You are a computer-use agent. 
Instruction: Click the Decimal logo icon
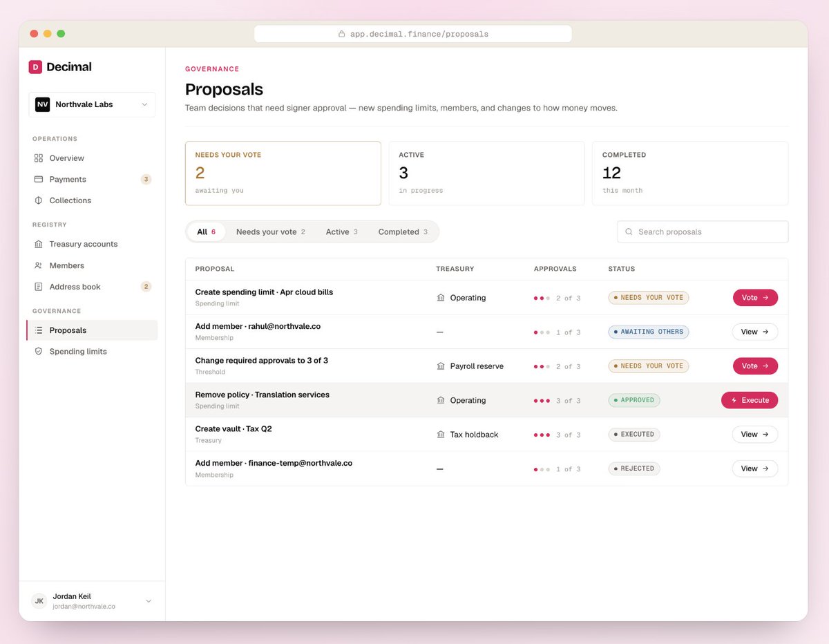(35, 67)
